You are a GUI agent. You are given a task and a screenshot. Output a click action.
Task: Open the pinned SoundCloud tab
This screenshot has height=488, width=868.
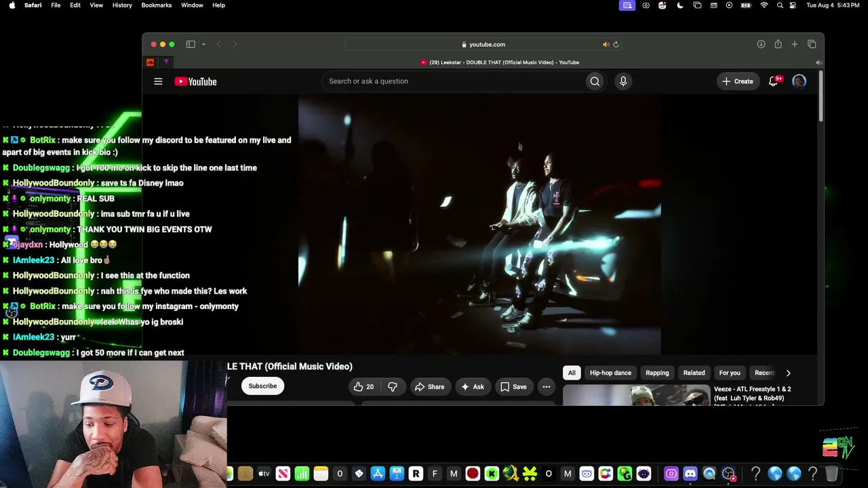pos(151,62)
